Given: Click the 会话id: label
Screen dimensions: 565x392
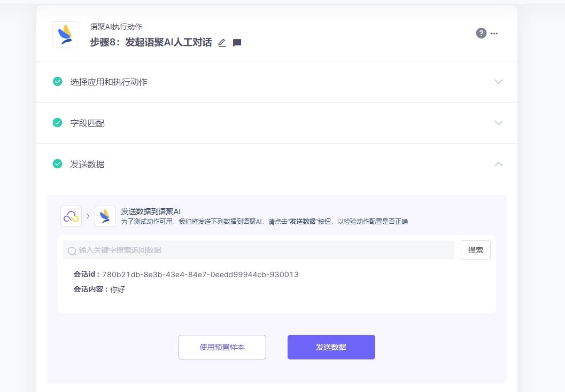Looking at the screenshot, I should click(x=87, y=275).
